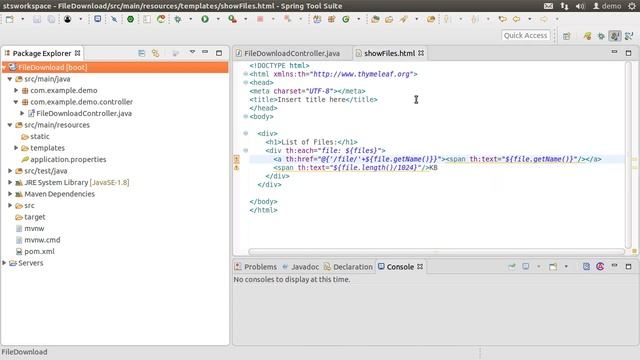This screenshot has height=360, width=640.
Task: Select the showFiles.html editor tab
Action: (390, 53)
